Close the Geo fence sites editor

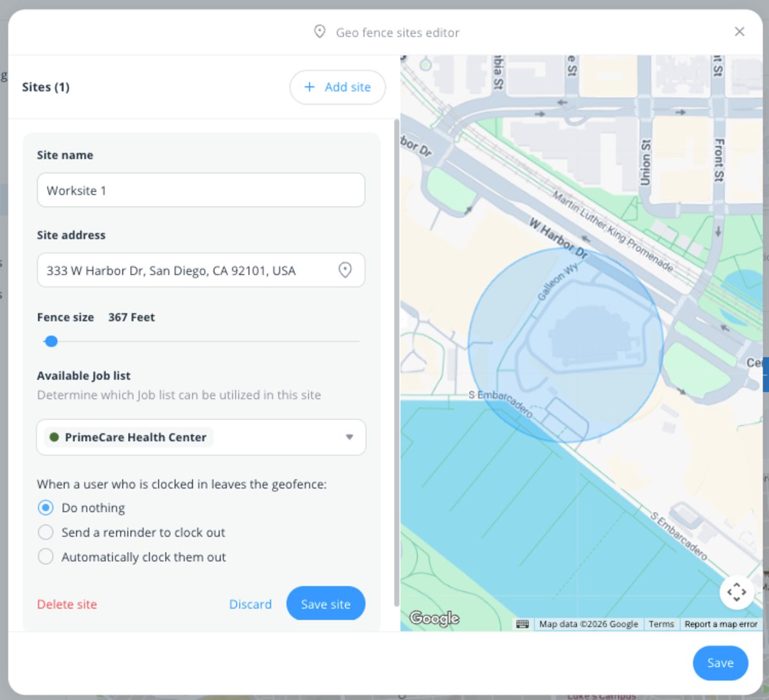[x=739, y=31]
